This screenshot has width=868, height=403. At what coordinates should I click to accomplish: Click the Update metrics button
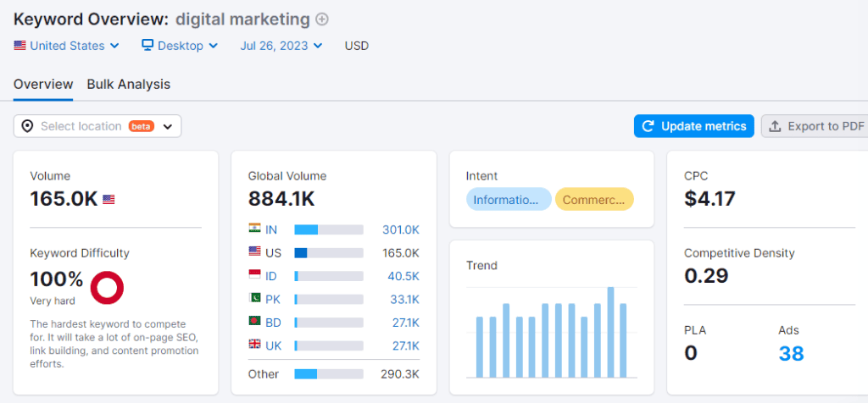[x=693, y=127]
